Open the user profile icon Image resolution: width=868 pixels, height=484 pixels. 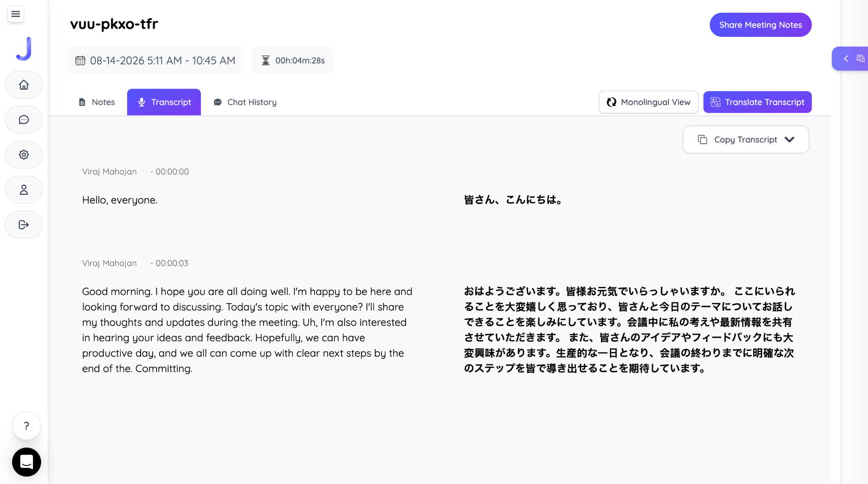[x=24, y=189]
